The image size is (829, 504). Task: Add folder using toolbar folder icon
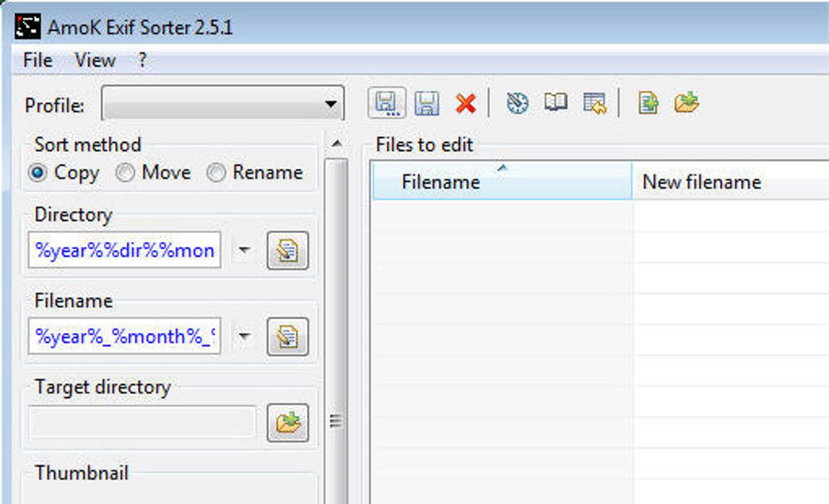(687, 102)
